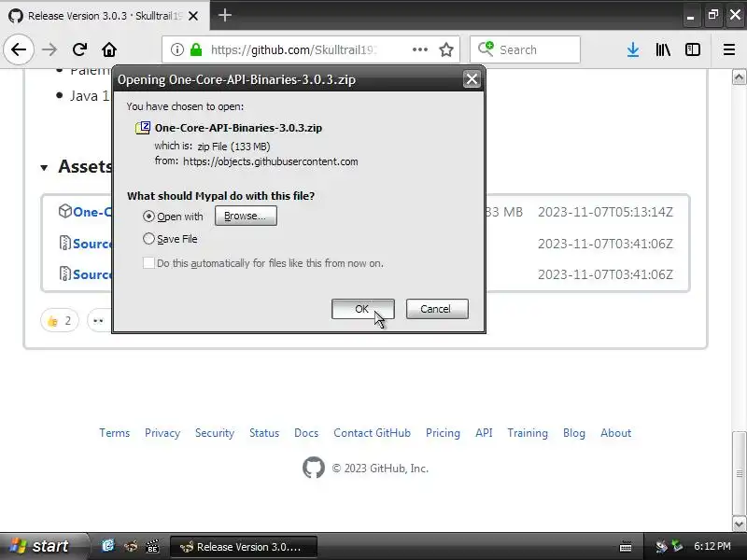Launch the Internet Explorer quick launch icon

[108, 546]
